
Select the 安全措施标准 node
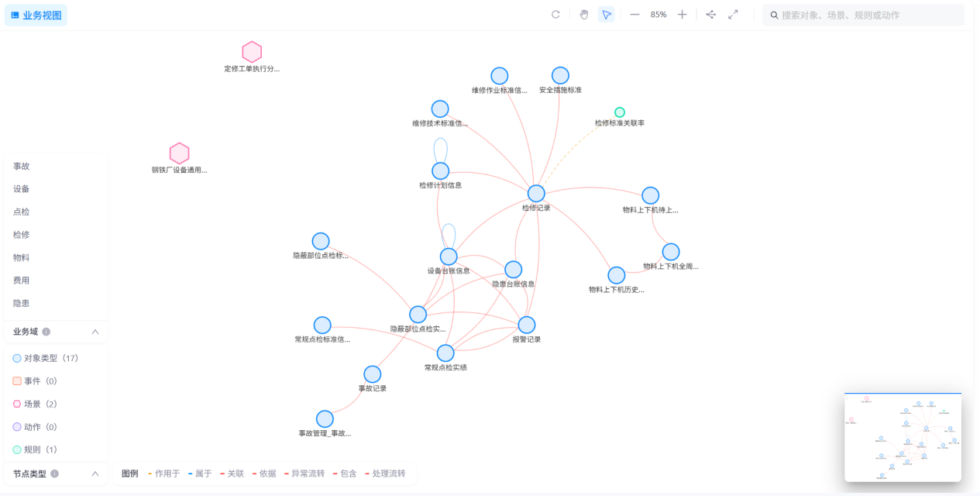click(x=560, y=75)
